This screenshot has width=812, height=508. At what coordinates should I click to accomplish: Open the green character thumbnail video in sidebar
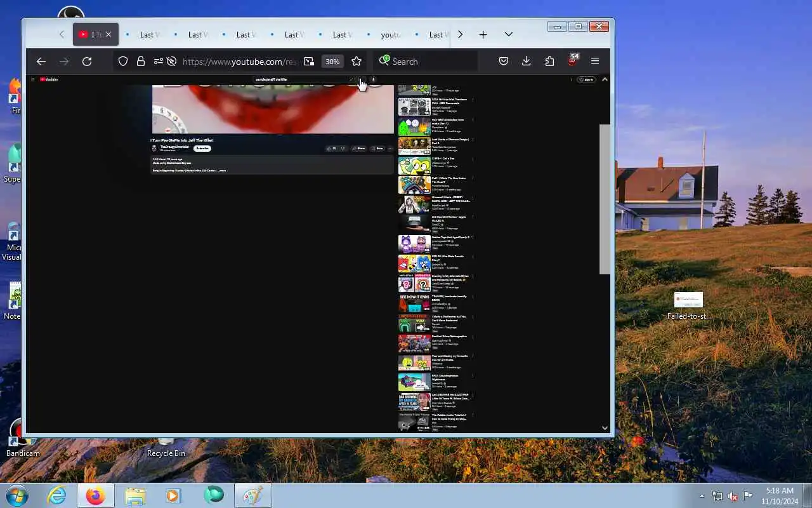point(414,126)
